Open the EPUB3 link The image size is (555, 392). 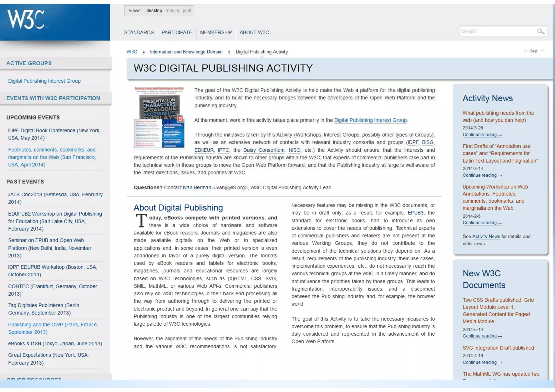point(415,213)
